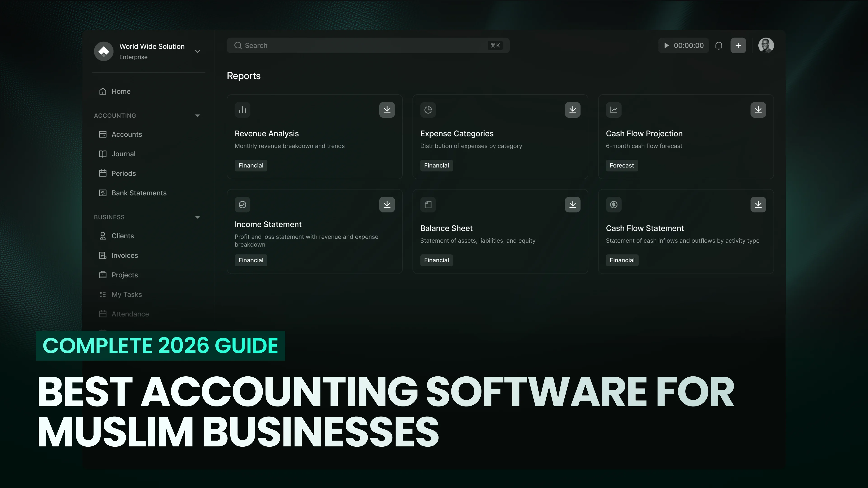
Task: Expand the workspace switcher for World Wide Solution
Action: tap(198, 51)
